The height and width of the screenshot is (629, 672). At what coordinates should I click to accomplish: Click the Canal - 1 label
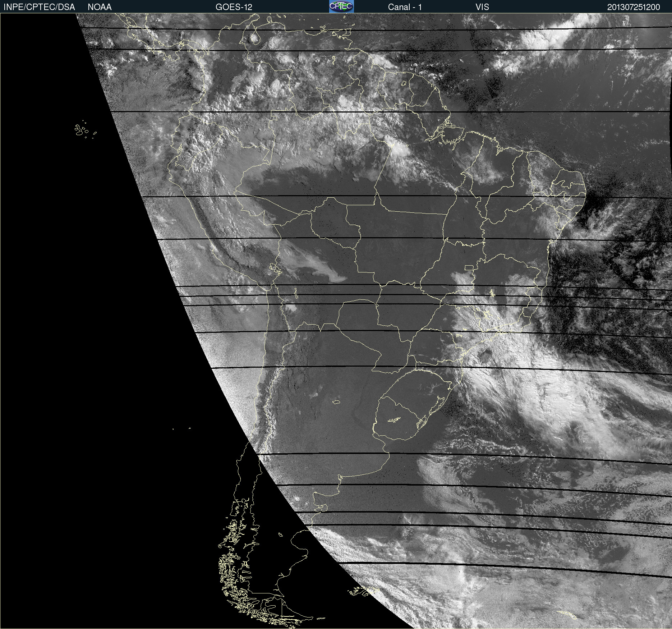pos(405,7)
